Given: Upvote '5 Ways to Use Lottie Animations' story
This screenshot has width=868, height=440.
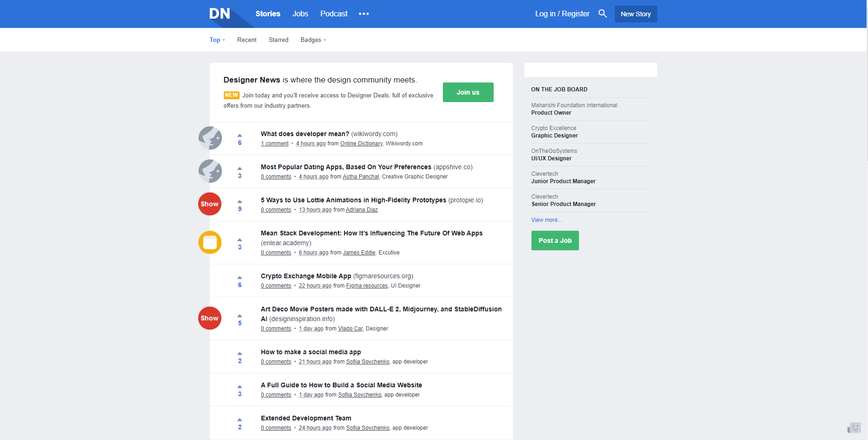Looking at the screenshot, I should (240, 202).
